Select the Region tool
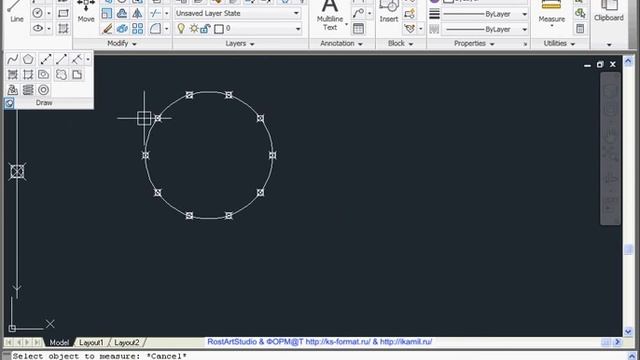 43,74
